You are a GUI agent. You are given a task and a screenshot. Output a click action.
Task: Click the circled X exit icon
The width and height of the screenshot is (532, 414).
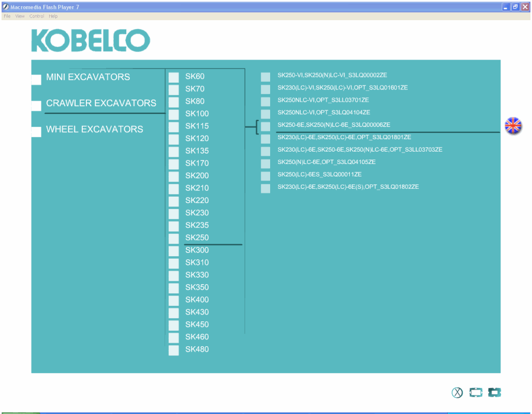click(457, 393)
